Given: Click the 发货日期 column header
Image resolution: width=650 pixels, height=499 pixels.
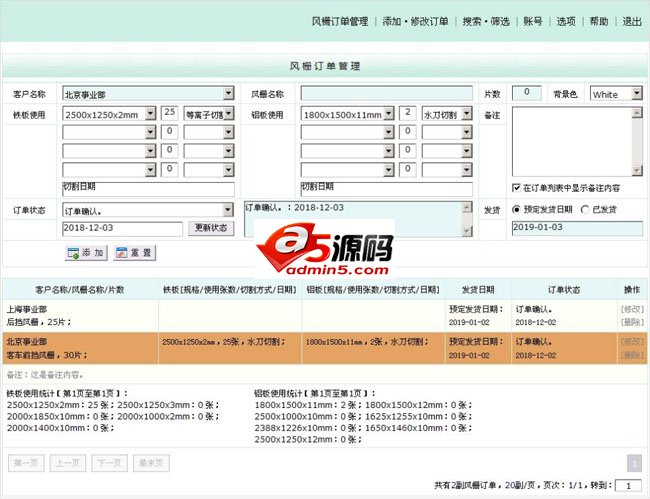Looking at the screenshot, I should (x=478, y=290).
